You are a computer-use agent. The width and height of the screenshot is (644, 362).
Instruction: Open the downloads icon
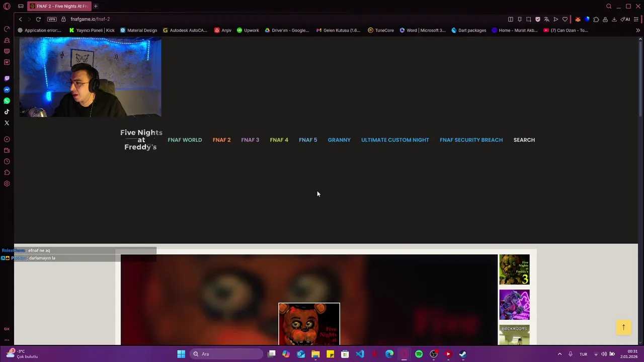click(x=614, y=19)
